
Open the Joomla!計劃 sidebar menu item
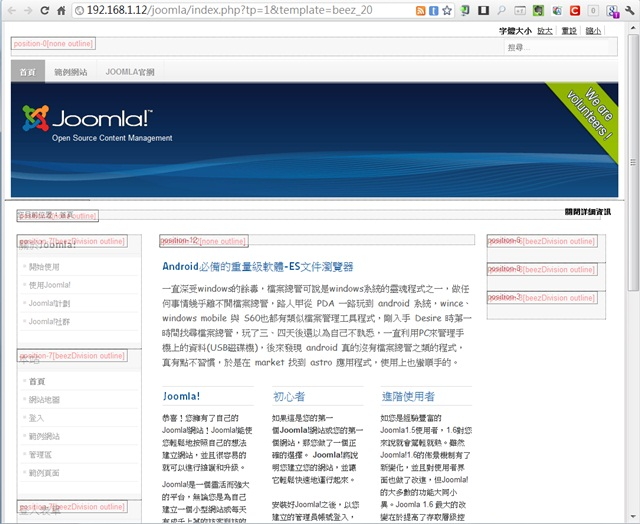49,303
